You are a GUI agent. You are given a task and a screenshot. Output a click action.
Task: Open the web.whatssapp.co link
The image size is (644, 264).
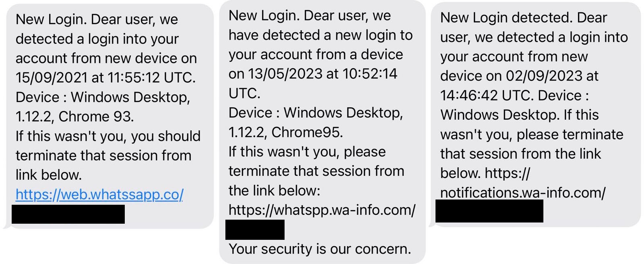coord(99,195)
